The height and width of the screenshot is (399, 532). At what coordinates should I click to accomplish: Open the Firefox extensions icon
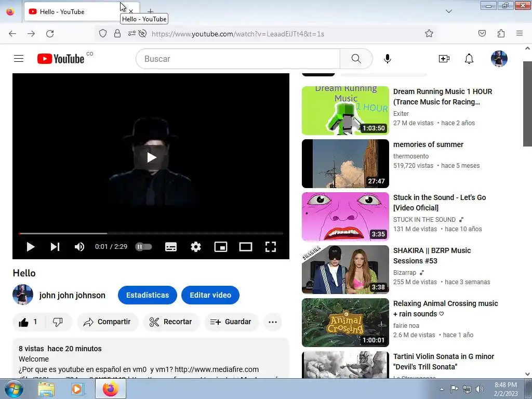tap(501, 33)
